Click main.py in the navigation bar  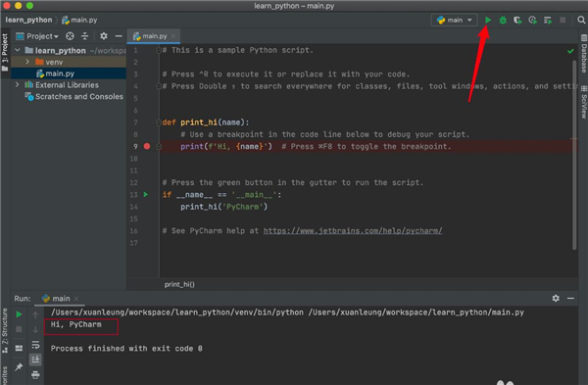(x=80, y=20)
